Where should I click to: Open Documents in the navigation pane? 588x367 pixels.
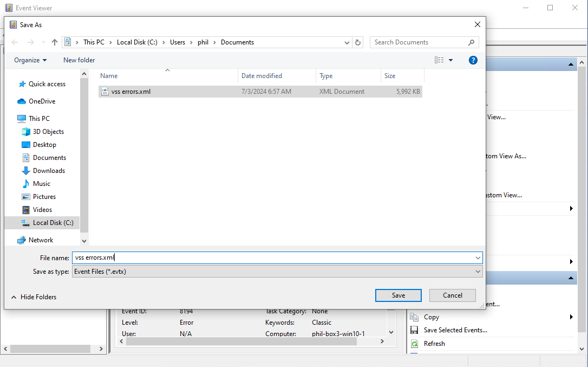click(x=49, y=158)
